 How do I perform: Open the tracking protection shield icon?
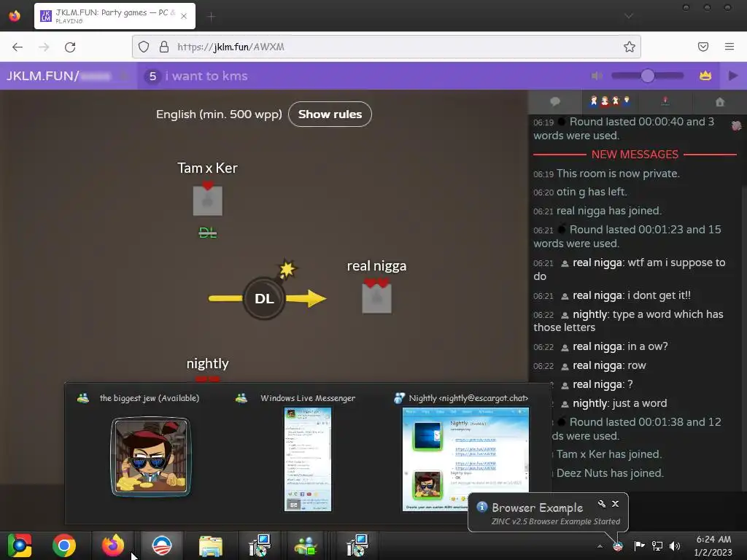click(144, 47)
